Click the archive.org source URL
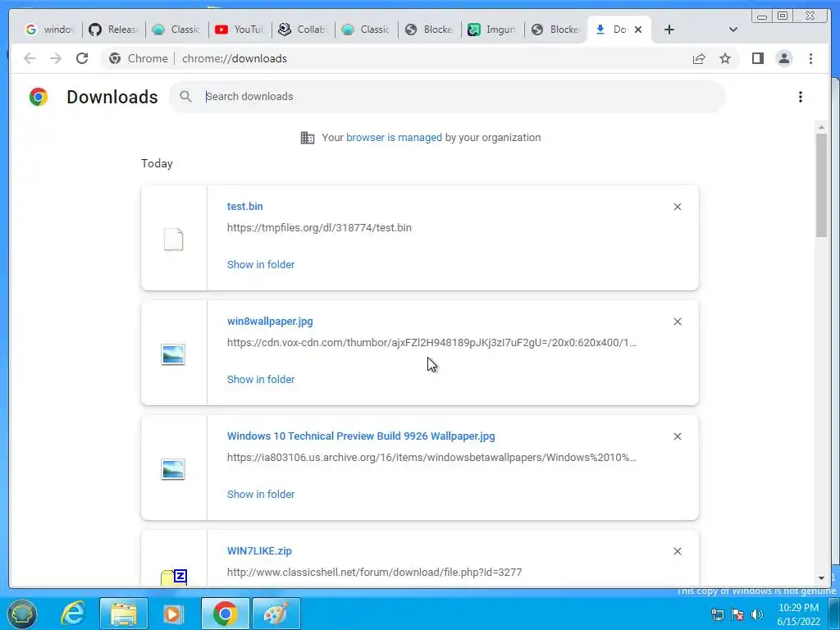The height and width of the screenshot is (630, 840). click(x=431, y=458)
